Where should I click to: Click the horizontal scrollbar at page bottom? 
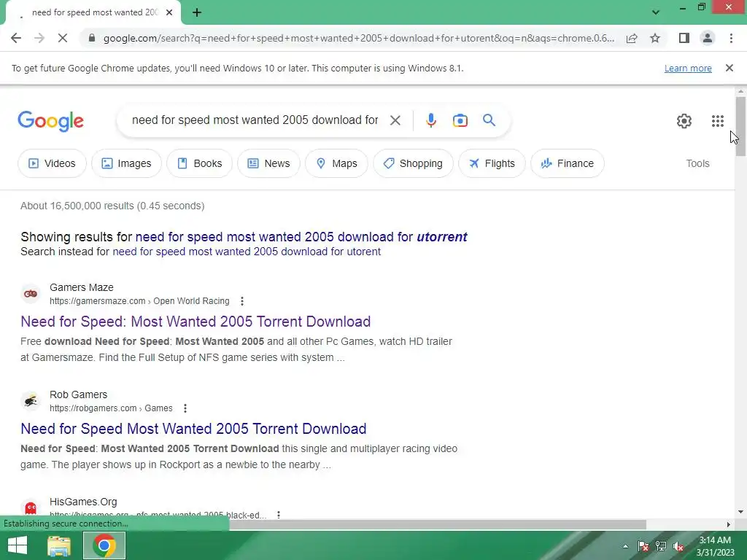pos(438,524)
